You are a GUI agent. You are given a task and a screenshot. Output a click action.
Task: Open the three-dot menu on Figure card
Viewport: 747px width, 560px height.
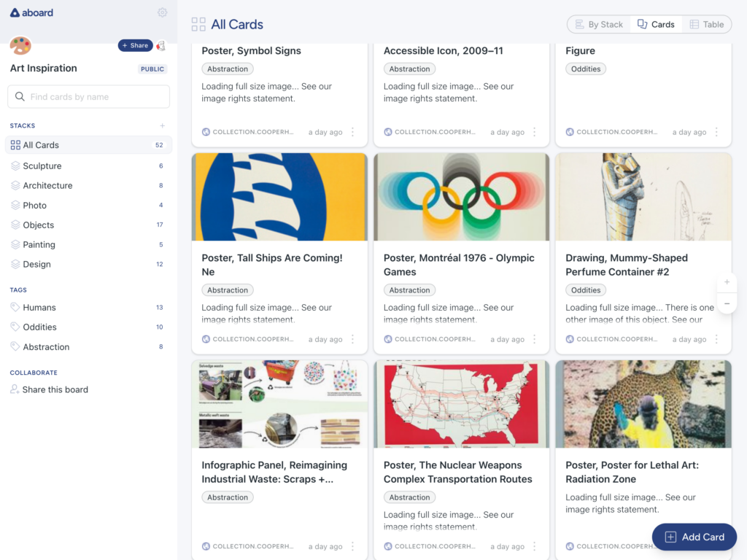click(x=716, y=132)
